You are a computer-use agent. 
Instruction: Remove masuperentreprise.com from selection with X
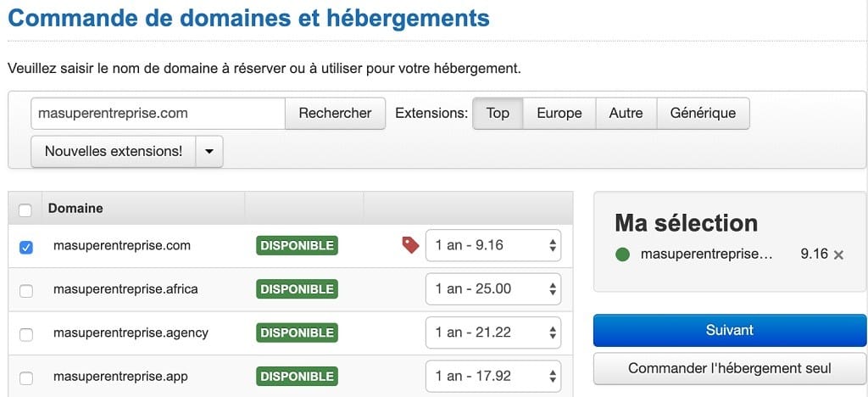[x=838, y=254]
